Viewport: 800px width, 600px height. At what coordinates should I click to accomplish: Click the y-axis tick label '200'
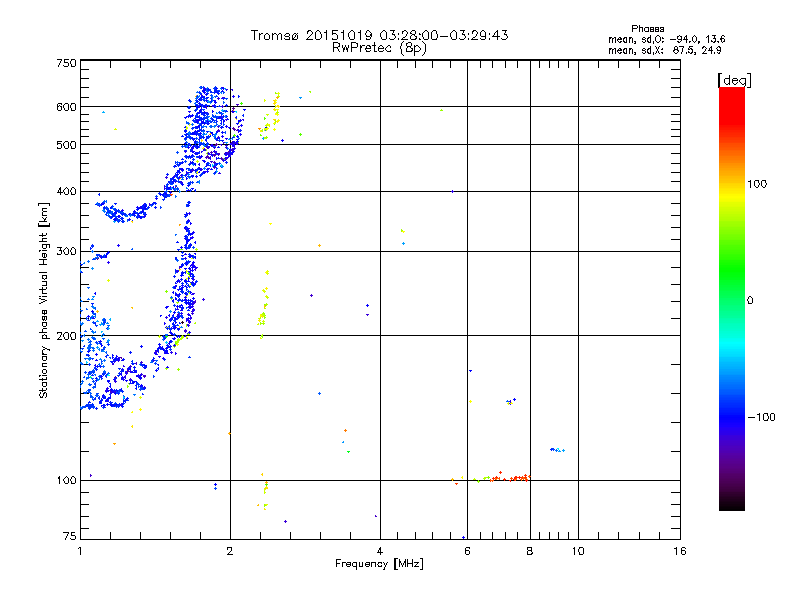[66, 336]
